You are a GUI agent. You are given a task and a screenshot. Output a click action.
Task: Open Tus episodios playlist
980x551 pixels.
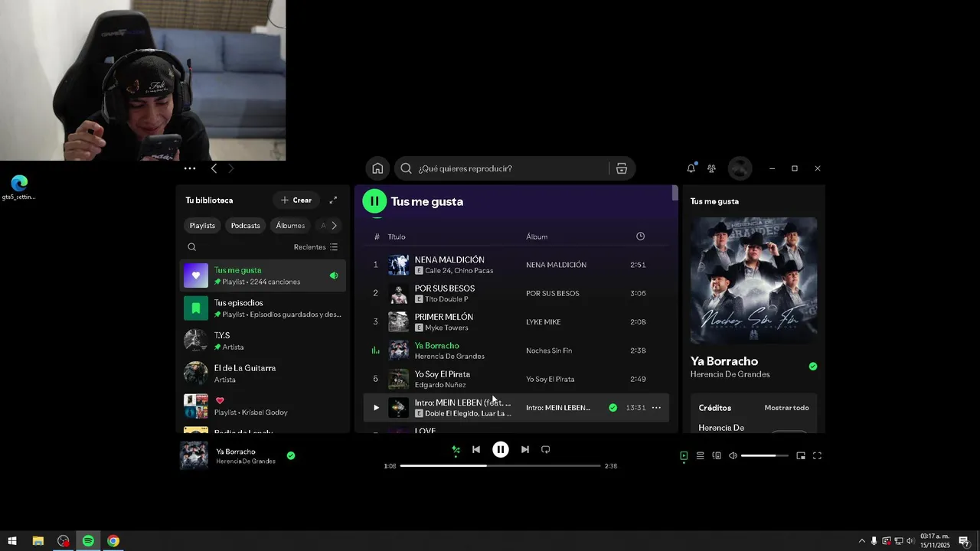click(263, 308)
